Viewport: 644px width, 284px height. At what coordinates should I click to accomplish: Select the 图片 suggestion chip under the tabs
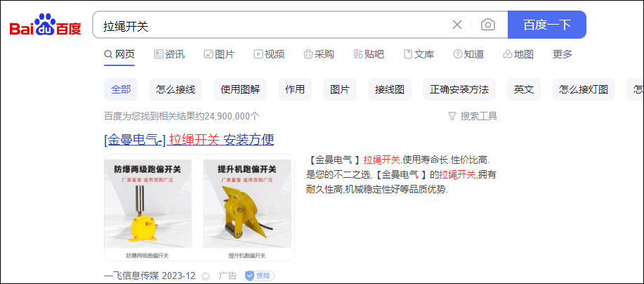(340, 89)
